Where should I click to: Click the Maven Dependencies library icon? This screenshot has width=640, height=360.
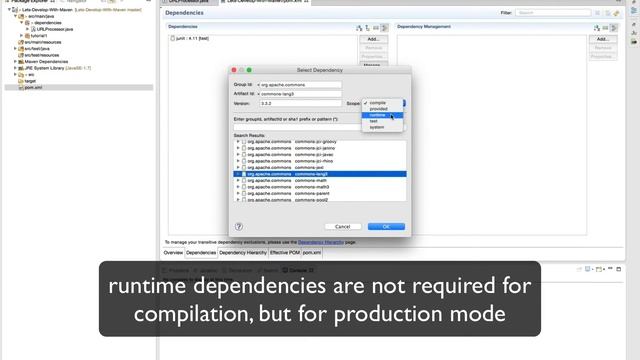(21, 62)
